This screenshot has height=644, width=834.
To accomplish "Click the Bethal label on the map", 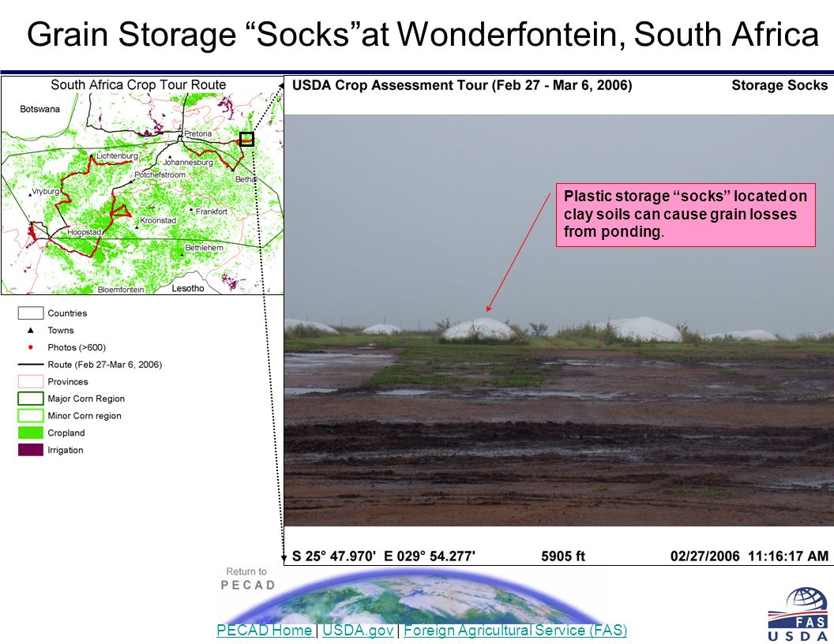I will point(246,180).
